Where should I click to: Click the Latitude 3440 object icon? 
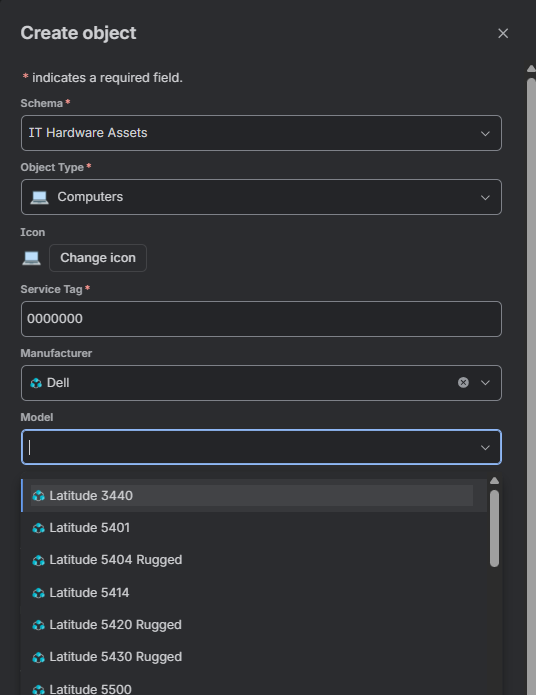coord(39,496)
